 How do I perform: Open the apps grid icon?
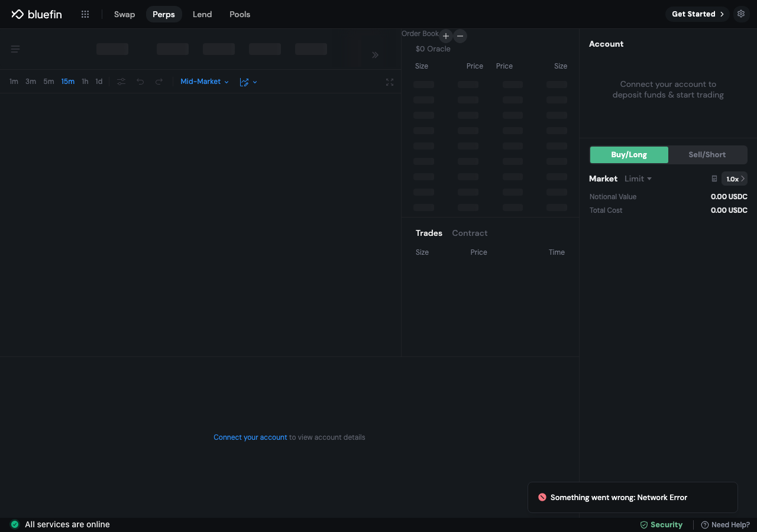tap(85, 14)
